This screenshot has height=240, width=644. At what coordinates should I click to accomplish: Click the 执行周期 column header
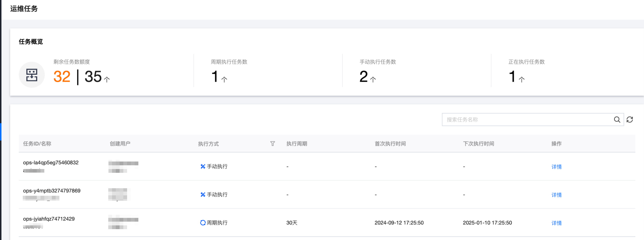(x=297, y=144)
